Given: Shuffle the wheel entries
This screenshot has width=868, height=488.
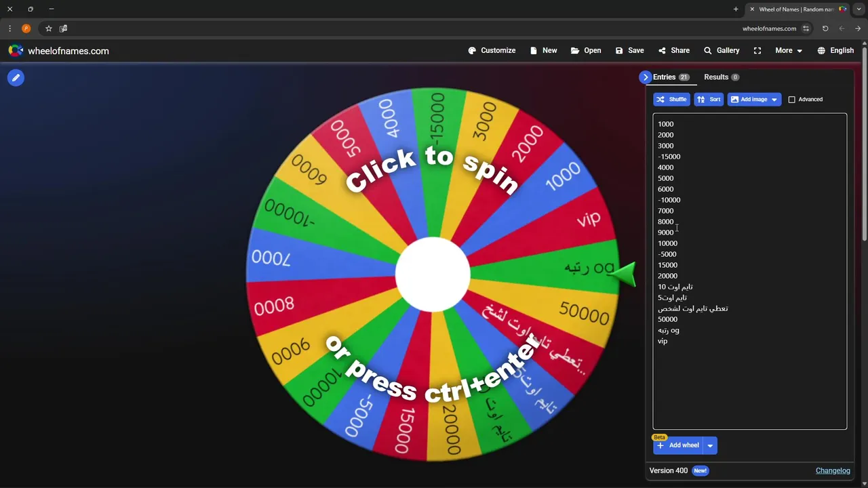Looking at the screenshot, I should point(671,100).
